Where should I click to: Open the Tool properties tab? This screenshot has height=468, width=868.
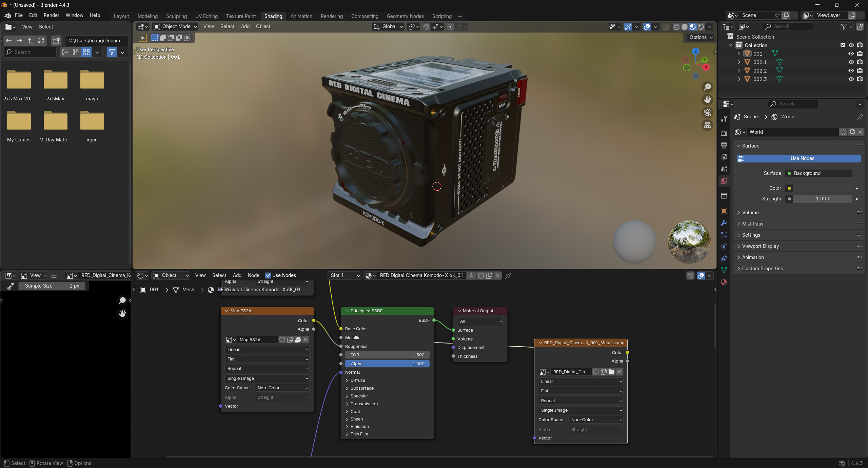tap(724, 118)
